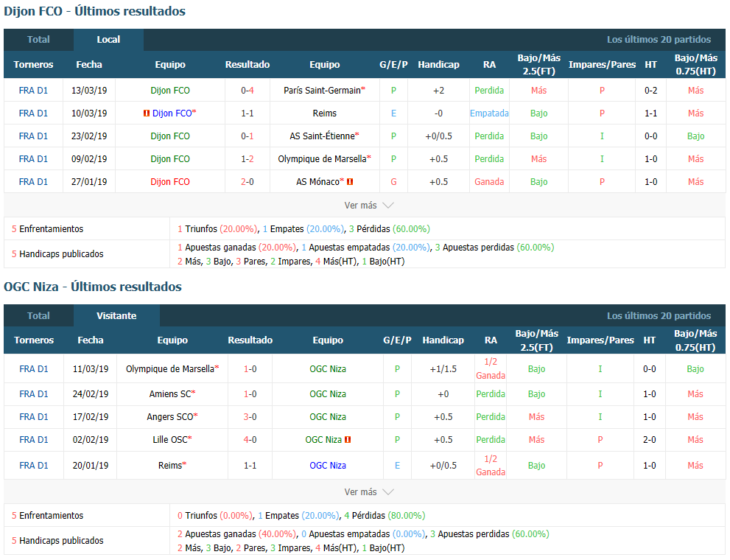Viewport: 730px width, 560px height.
Task: Open FRA D1 link for 17/02/19 match
Action: click(34, 416)
